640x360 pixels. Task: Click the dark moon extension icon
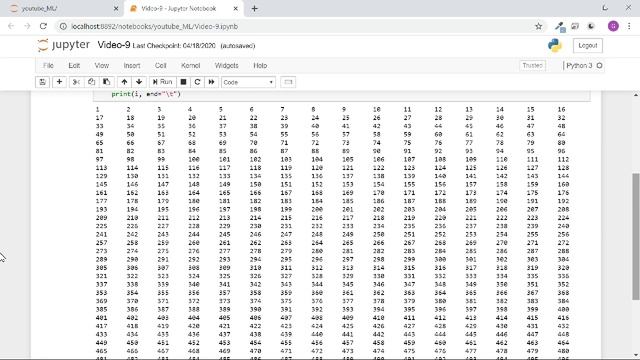pyautogui.click(x=591, y=26)
